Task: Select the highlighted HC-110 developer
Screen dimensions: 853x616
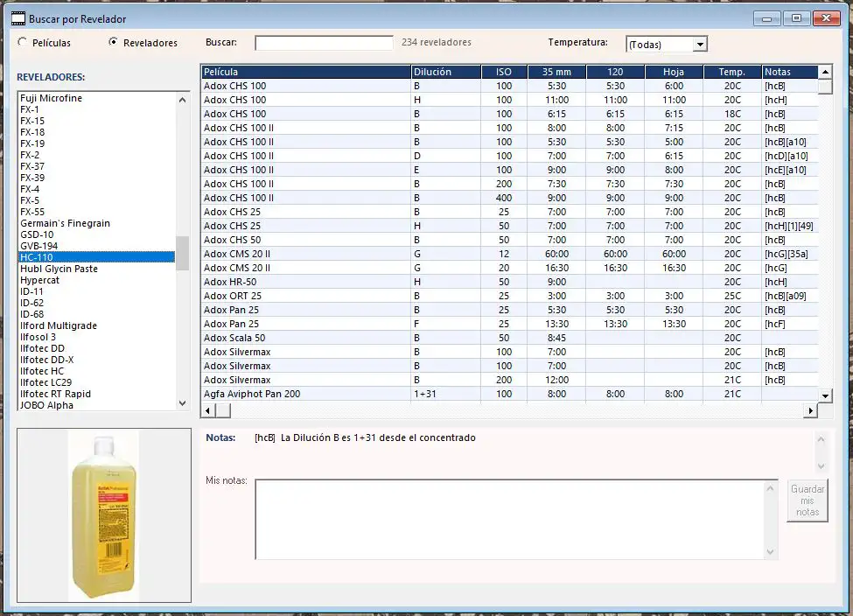Action: tap(97, 257)
